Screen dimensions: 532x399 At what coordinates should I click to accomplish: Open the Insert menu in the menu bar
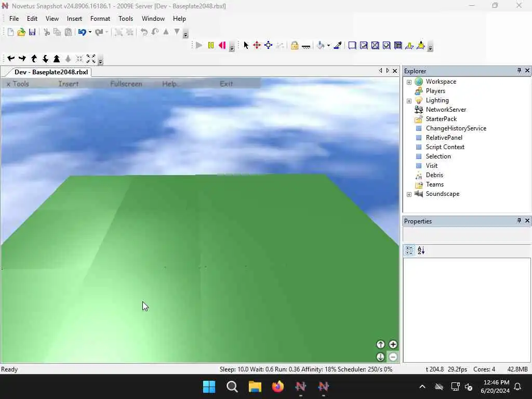point(74,19)
